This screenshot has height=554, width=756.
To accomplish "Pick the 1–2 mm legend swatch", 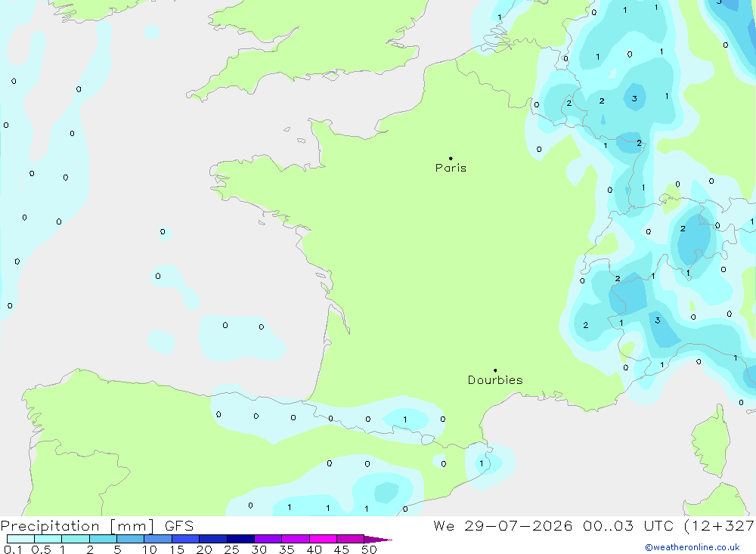I will pyautogui.click(x=76, y=539).
